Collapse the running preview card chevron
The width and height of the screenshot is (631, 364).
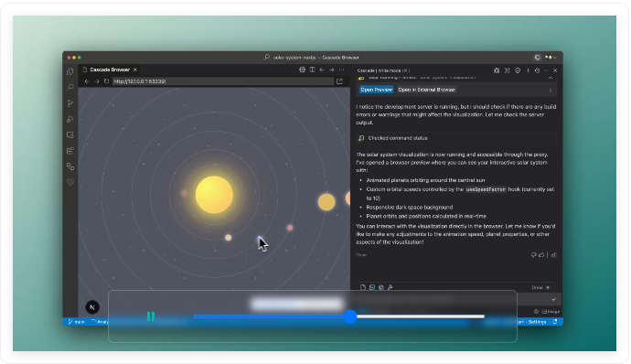(x=551, y=78)
